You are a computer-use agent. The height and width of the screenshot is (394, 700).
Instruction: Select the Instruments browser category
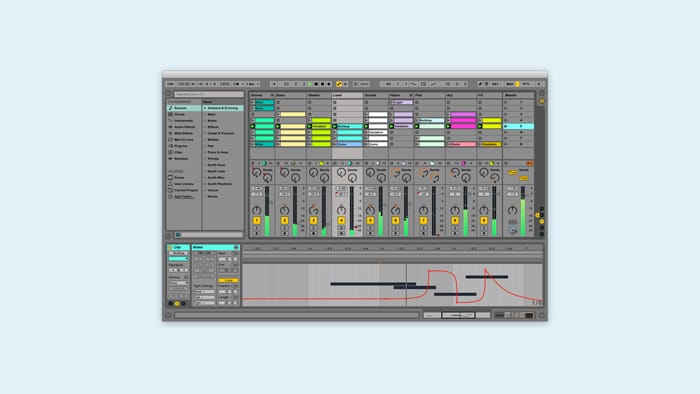click(184, 120)
